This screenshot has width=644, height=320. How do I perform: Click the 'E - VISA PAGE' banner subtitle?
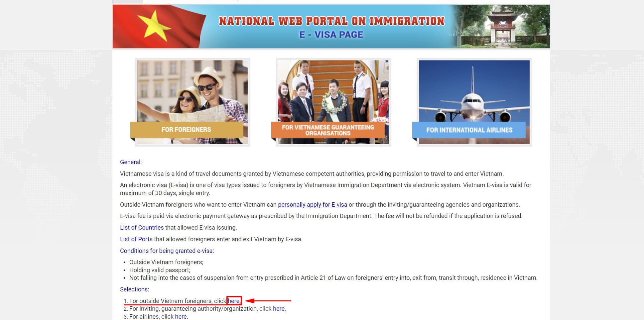pyautogui.click(x=331, y=35)
